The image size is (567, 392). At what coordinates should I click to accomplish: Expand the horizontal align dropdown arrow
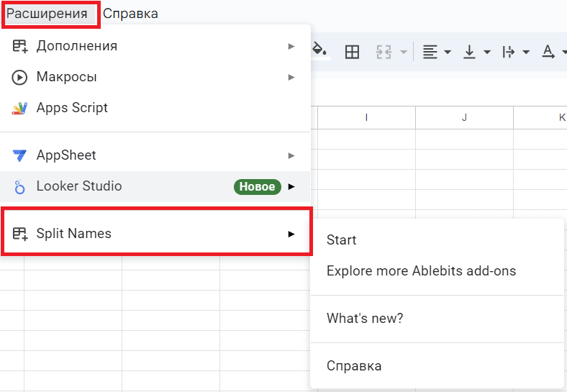[x=448, y=52]
